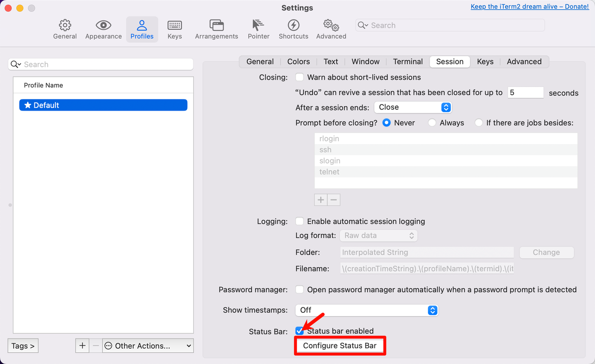This screenshot has width=595, height=364.
Task: Enable automatic session logging checkbox
Action: 300,221
